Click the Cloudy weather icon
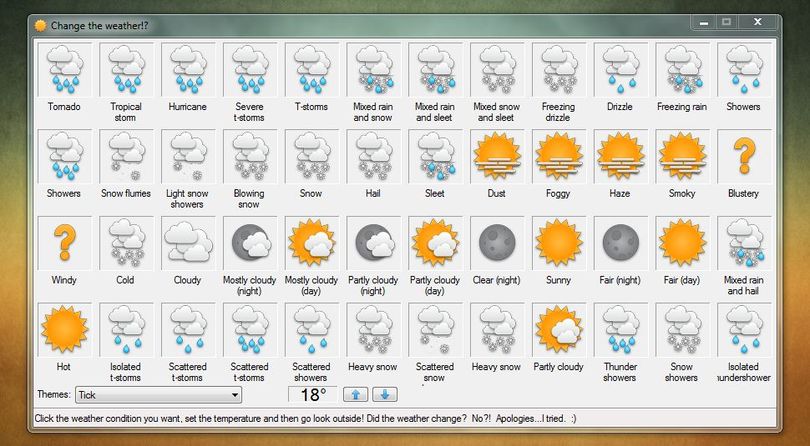Viewport: 810px width, 446px height. (x=188, y=243)
